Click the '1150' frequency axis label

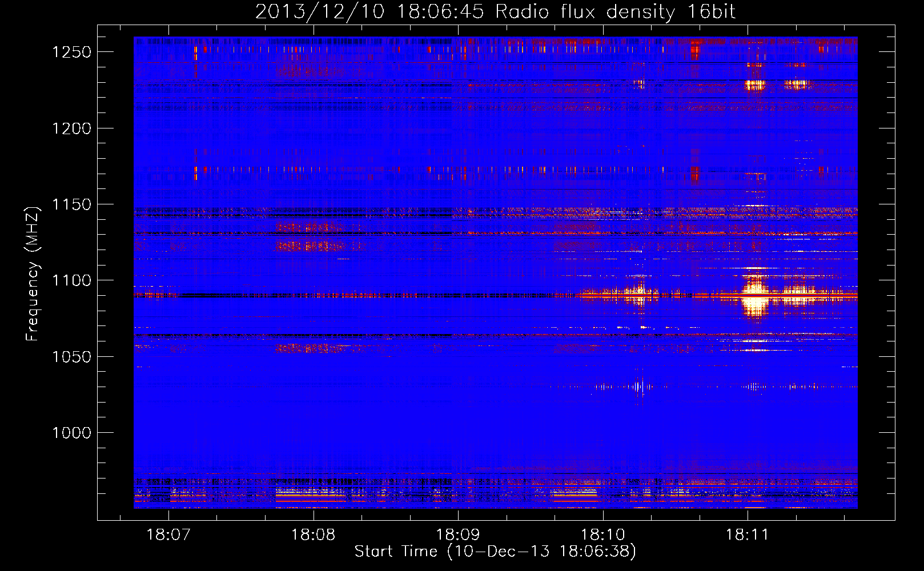(71, 204)
